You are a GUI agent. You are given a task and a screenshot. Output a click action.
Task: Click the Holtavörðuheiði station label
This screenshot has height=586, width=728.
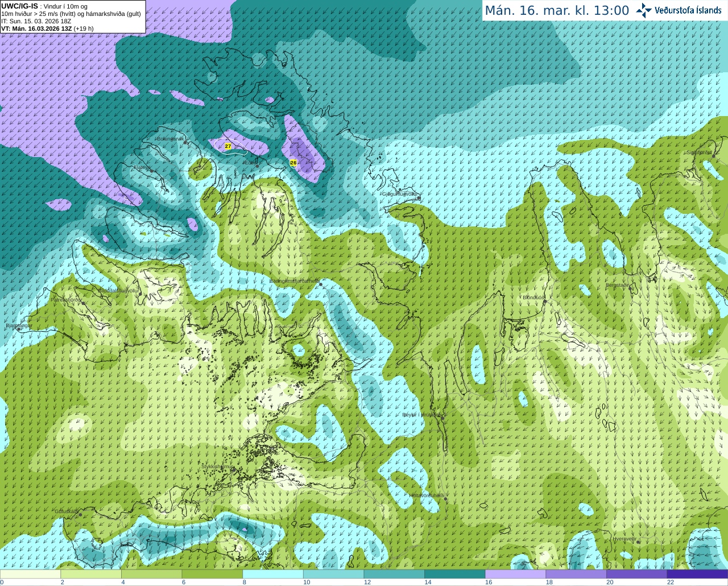[427, 496]
